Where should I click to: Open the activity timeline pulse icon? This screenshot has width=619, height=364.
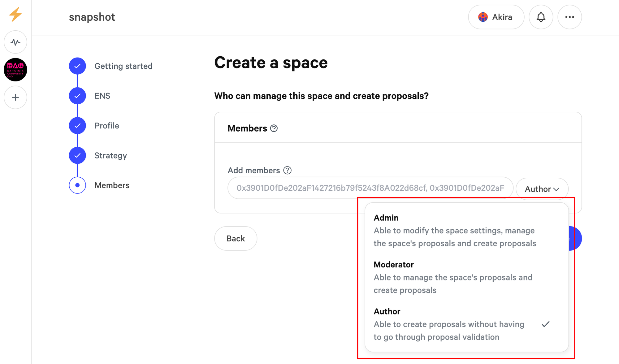pos(15,42)
